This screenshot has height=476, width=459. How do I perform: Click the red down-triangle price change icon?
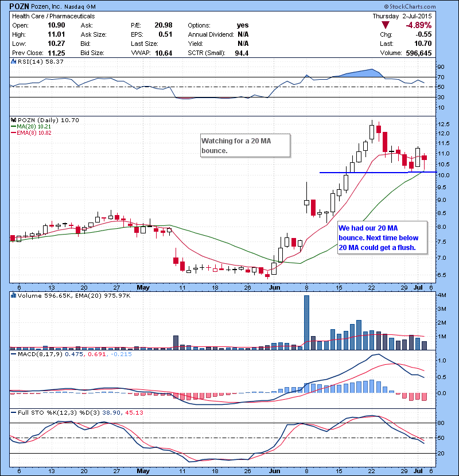click(x=386, y=25)
